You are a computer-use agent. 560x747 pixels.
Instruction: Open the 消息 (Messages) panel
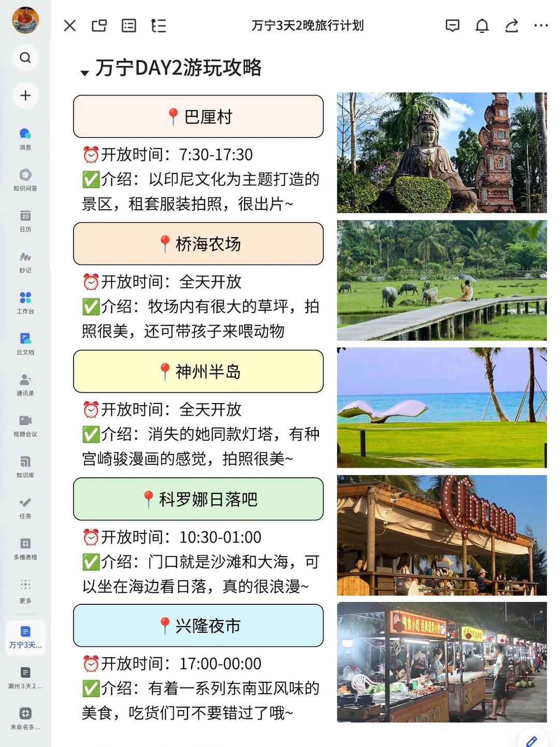(x=25, y=136)
